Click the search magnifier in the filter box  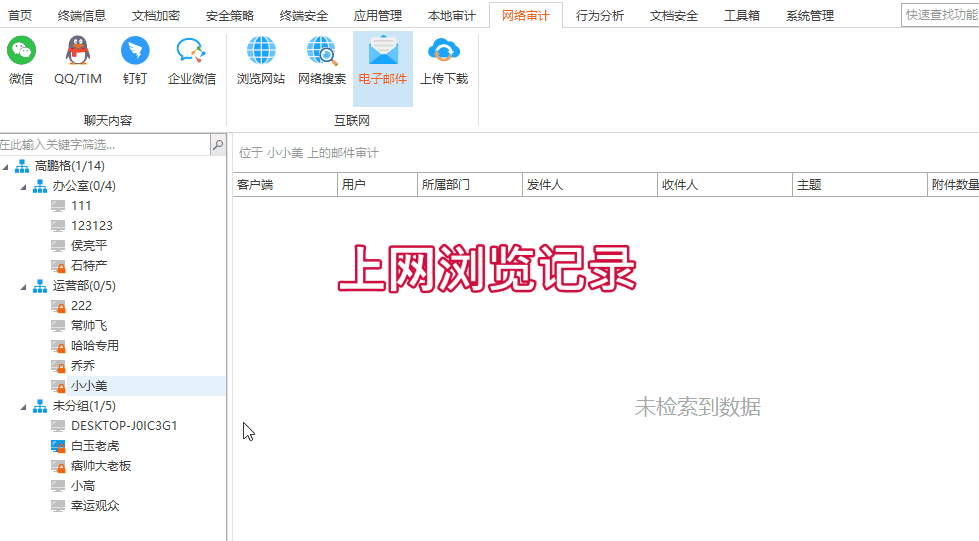point(218,145)
